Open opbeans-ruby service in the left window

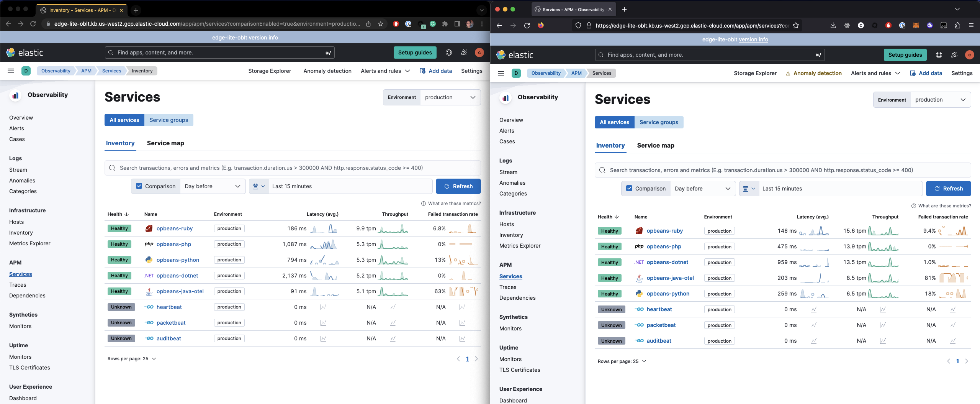175,228
